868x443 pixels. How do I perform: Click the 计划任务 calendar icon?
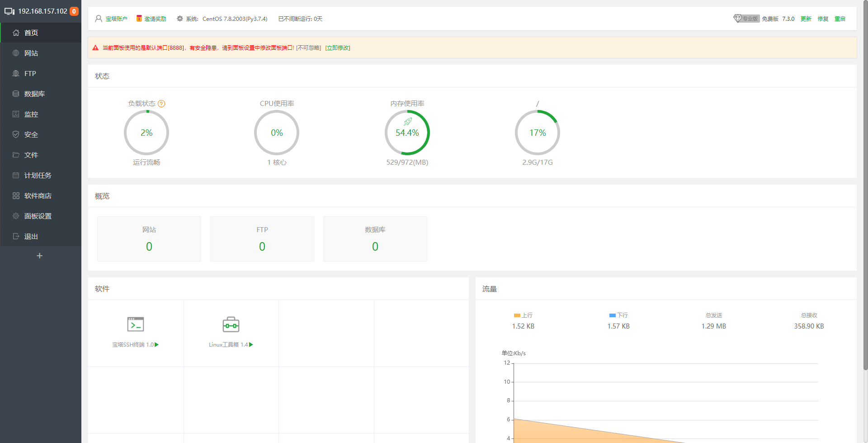(16, 175)
